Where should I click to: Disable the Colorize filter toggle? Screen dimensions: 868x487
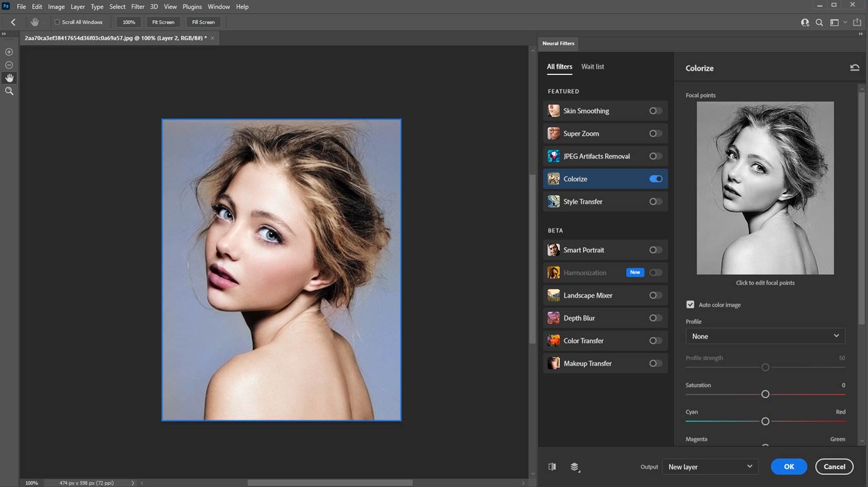coord(656,179)
